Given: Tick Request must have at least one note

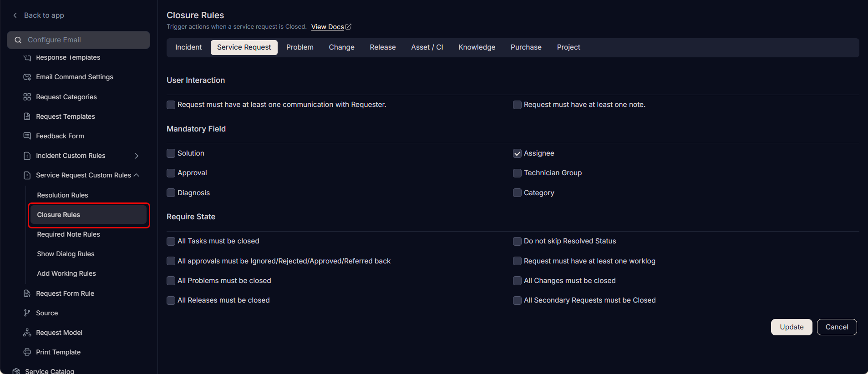Looking at the screenshot, I should (518, 105).
